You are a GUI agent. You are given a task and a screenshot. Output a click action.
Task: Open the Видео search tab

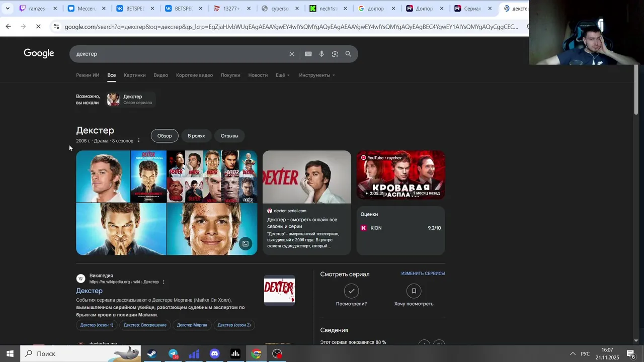160,75
